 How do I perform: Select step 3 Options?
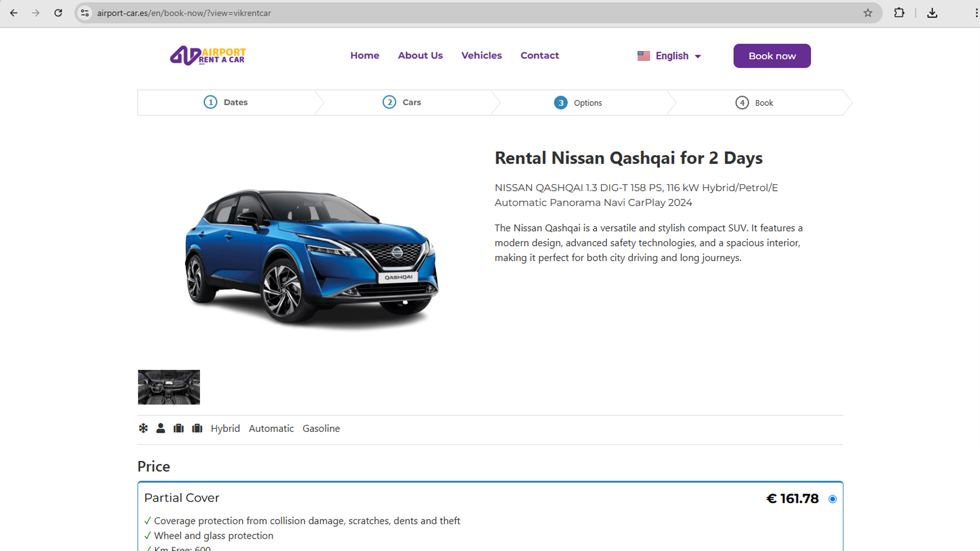578,103
